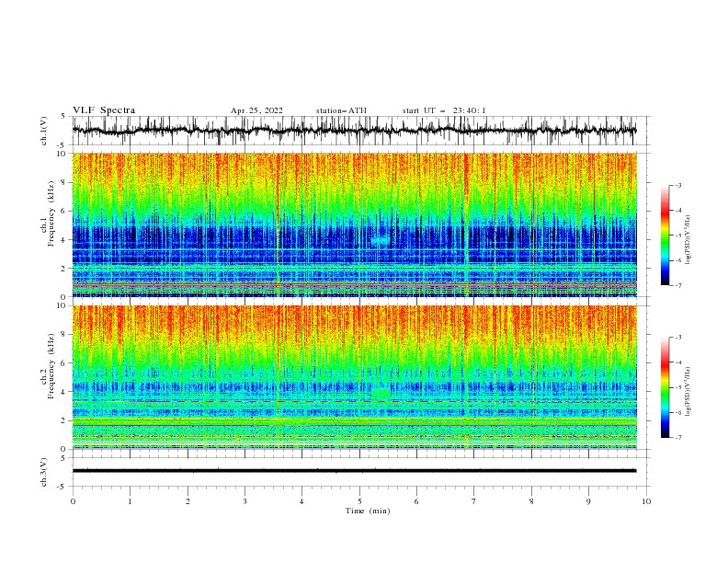Click the "ch.1(V)" axis label

[44, 131]
